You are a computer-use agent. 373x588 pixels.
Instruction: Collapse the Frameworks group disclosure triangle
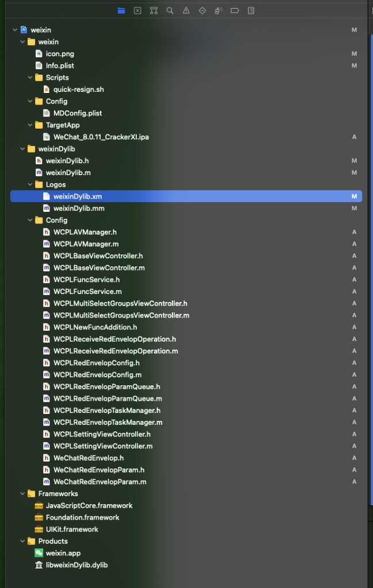point(22,494)
